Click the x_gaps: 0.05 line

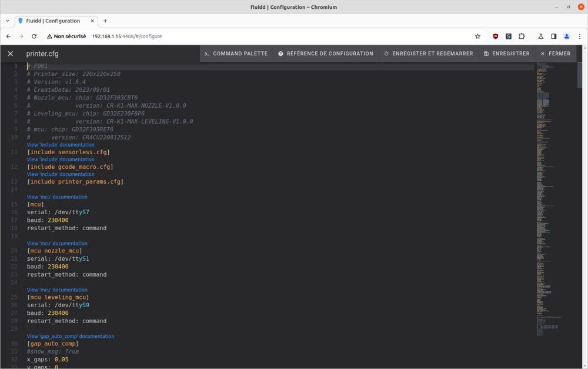(48, 359)
